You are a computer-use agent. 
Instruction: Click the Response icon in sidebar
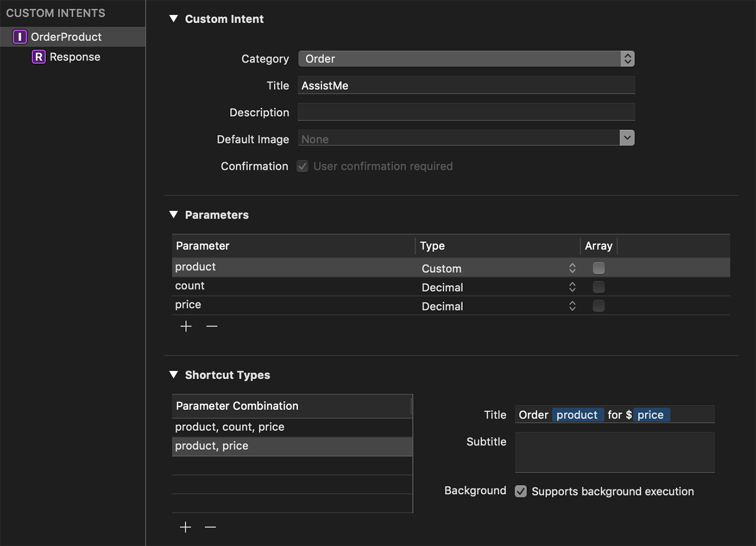coord(38,57)
